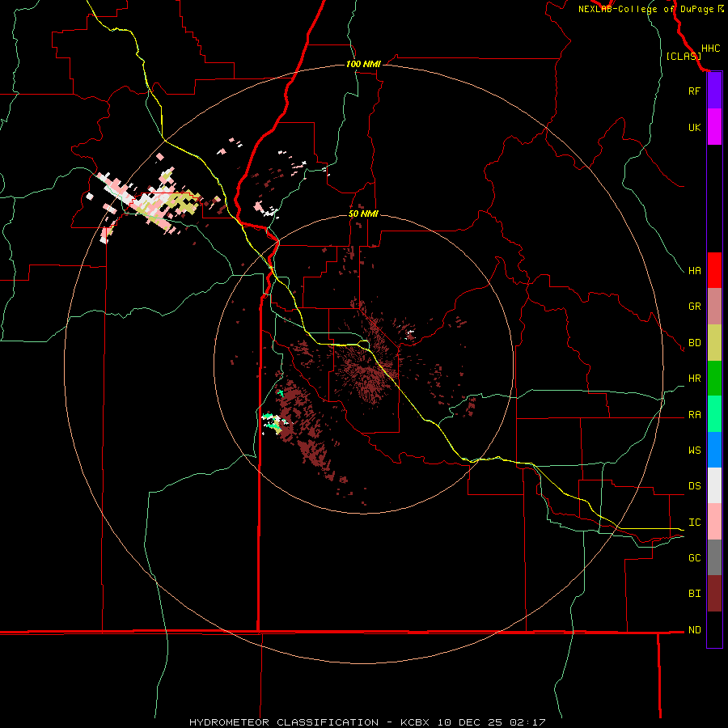Pick the dark green HR legend swatch
This screenshot has height=728, width=728.
[714, 379]
